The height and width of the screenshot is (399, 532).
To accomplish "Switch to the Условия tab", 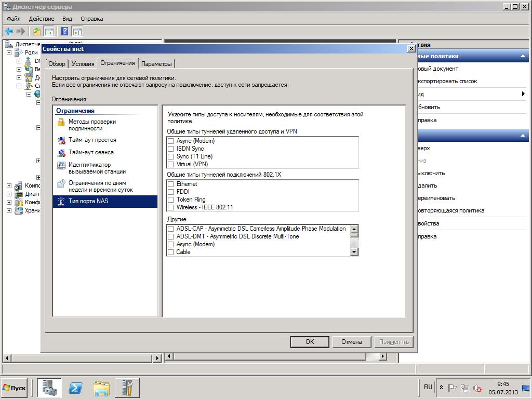I will tap(83, 64).
